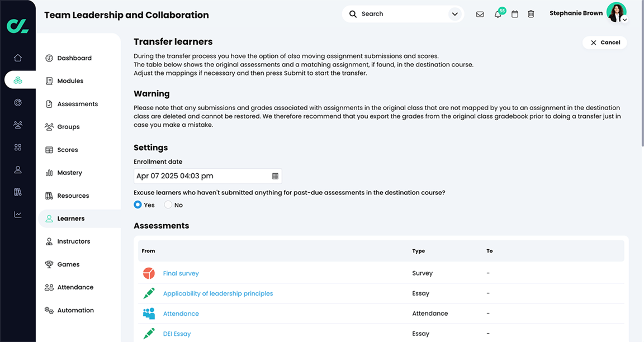
Task: Go to Home in left rail
Action: pyautogui.click(x=18, y=58)
